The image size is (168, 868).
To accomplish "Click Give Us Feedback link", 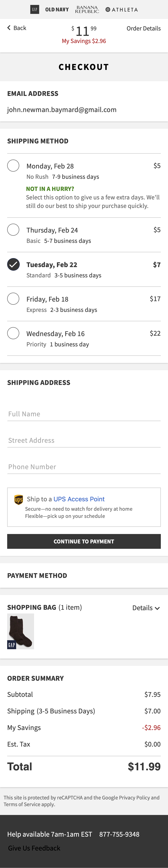I will tap(34, 848).
